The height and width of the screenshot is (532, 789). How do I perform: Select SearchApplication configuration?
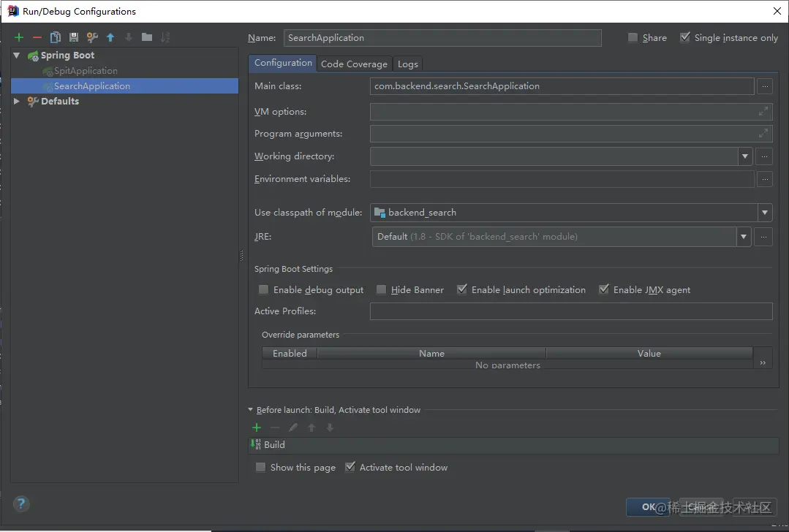(x=124, y=86)
